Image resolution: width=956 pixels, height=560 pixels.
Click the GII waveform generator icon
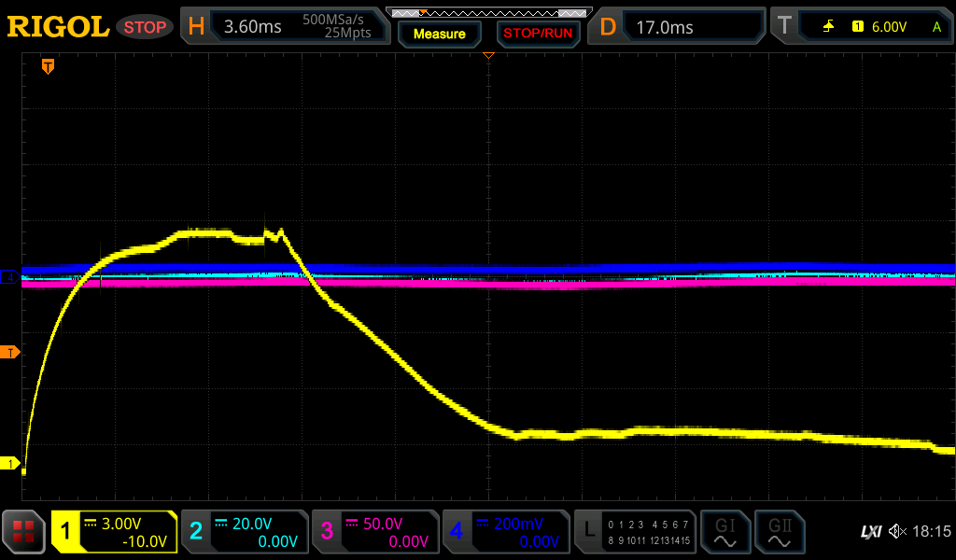pos(778,532)
